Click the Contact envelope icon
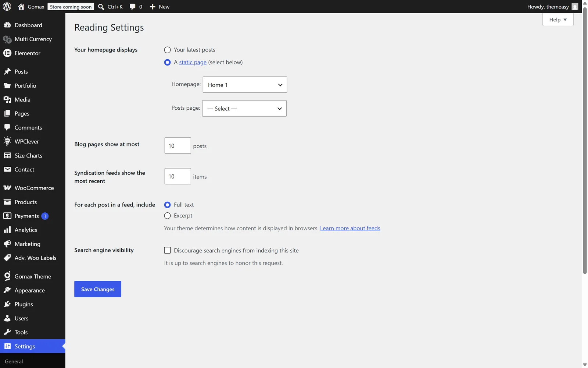This screenshot has width=588, height=368. [x=7, y=169]
